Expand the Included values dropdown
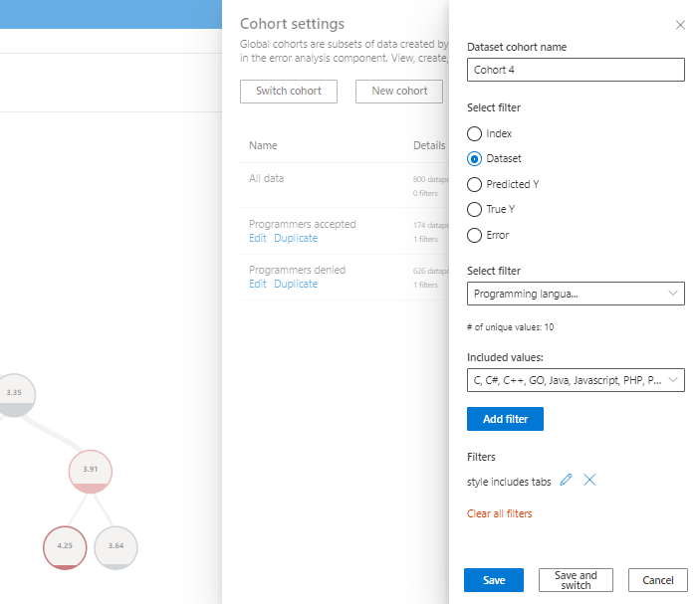This screenshot has width=700, height=604. click(x=576, y=379)
